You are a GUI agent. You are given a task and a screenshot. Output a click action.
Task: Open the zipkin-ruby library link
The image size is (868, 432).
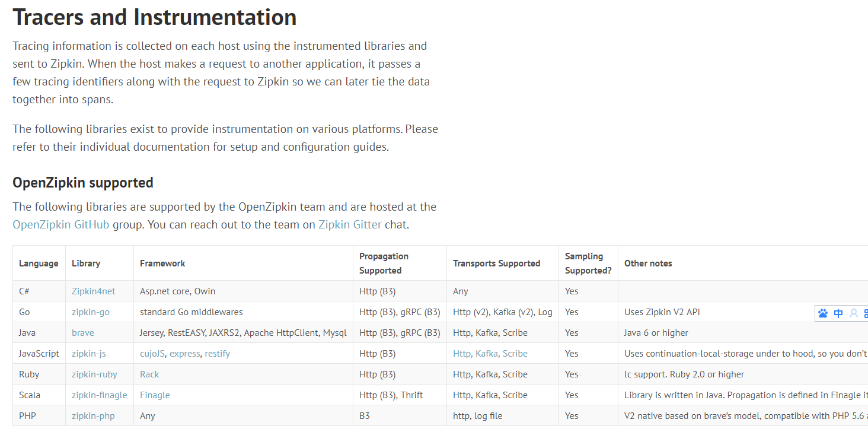pos(94,374)
